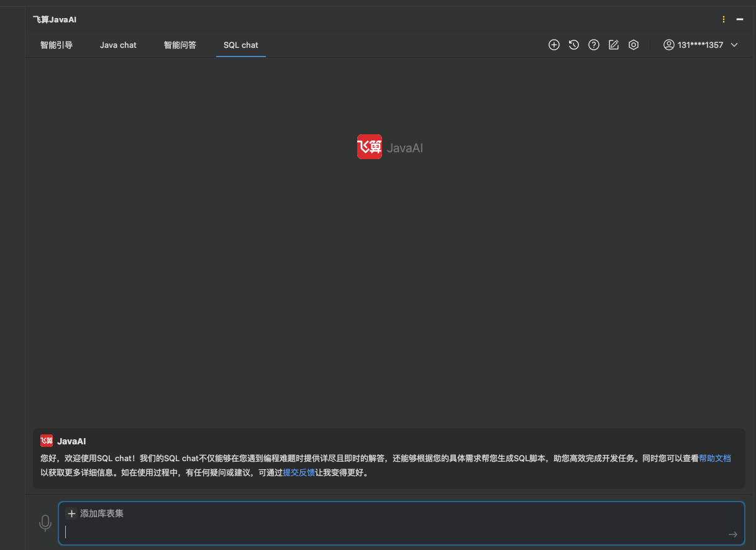Image resolution: width=756 pixels, height=550 pixels.
Task: Open the panel options three-dot menu
Action: 724,19
